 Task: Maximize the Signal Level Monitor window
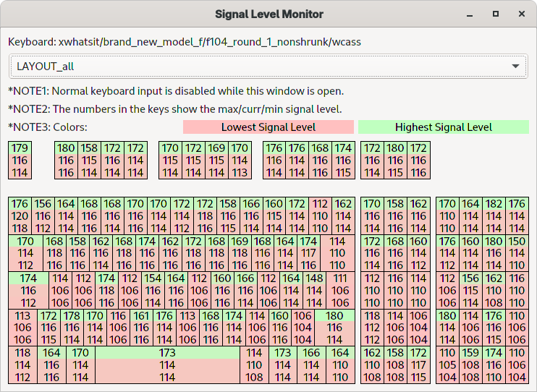496,14
